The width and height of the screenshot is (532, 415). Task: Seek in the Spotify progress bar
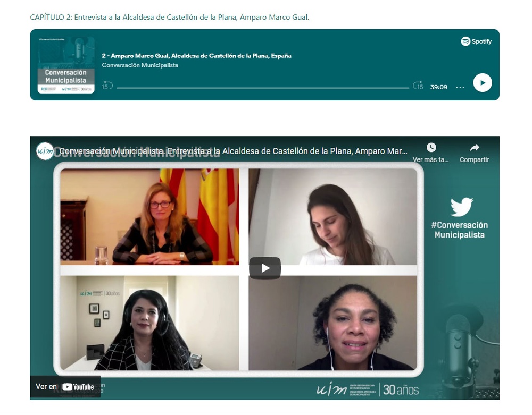(x=263, y=88)
